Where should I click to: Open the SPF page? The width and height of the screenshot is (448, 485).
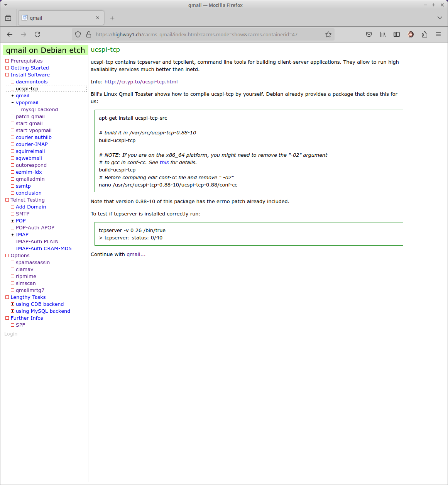click(20, 325)
